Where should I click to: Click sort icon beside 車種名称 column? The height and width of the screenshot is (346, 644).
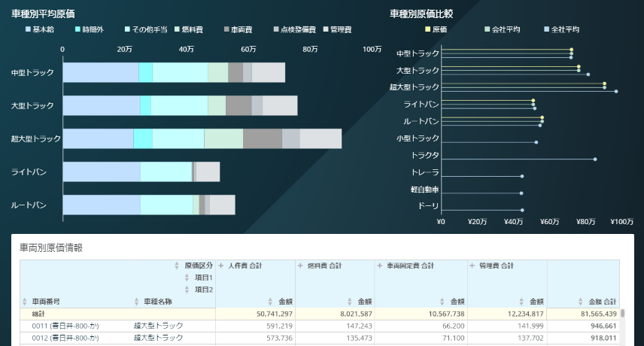tap(137, 302)
